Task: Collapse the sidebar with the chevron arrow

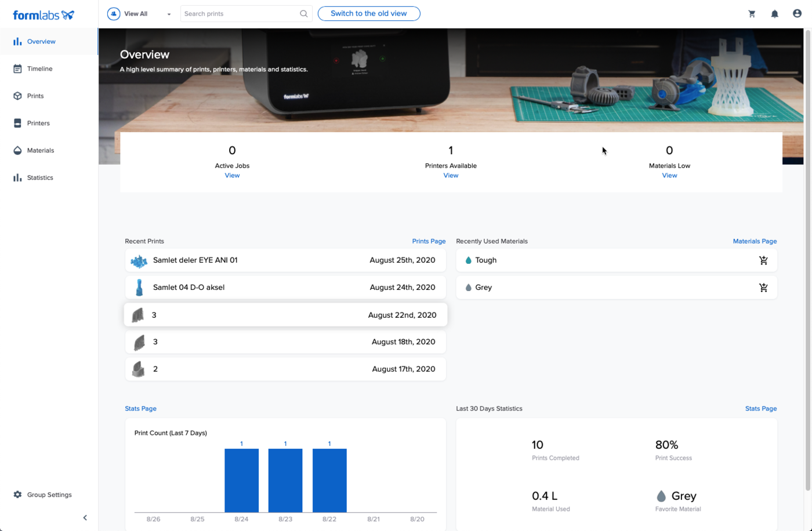Action: 85,518
